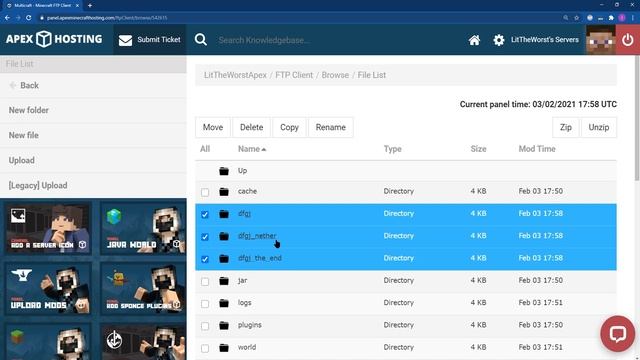
Task: Check the jar folder checkbox
Action: tap(205, 281)
